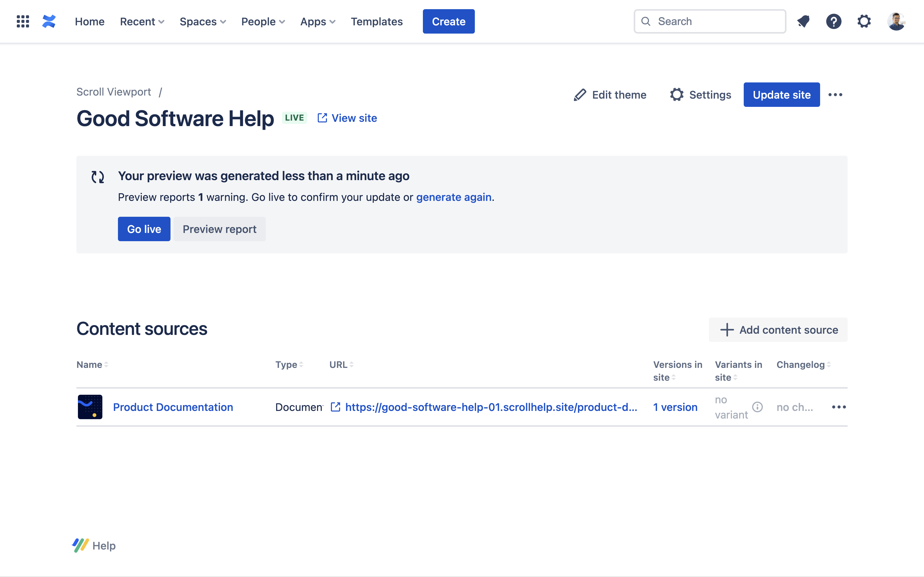This screenshot has width=924, height=577.
Task: Open more actions next to Update site
Action: click(835, 95)
